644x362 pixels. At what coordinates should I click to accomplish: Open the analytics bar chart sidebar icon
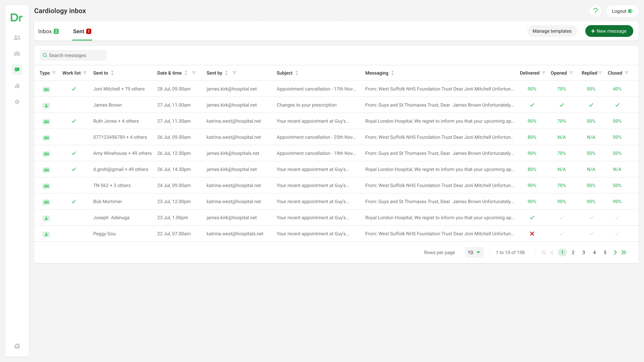pos(17,86)
